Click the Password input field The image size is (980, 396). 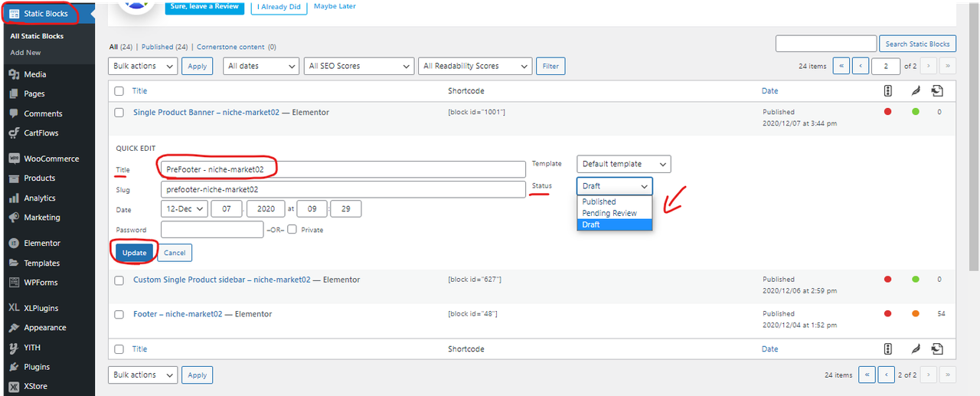212,229
